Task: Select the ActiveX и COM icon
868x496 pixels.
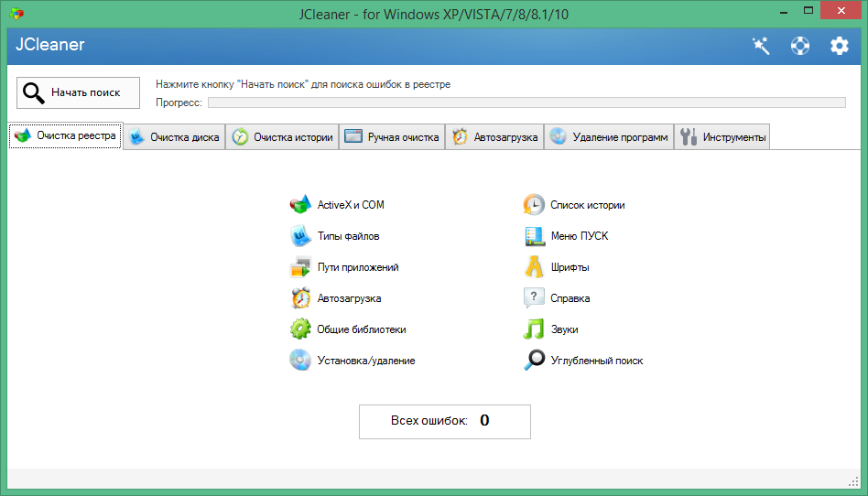Action: [300, 205]
